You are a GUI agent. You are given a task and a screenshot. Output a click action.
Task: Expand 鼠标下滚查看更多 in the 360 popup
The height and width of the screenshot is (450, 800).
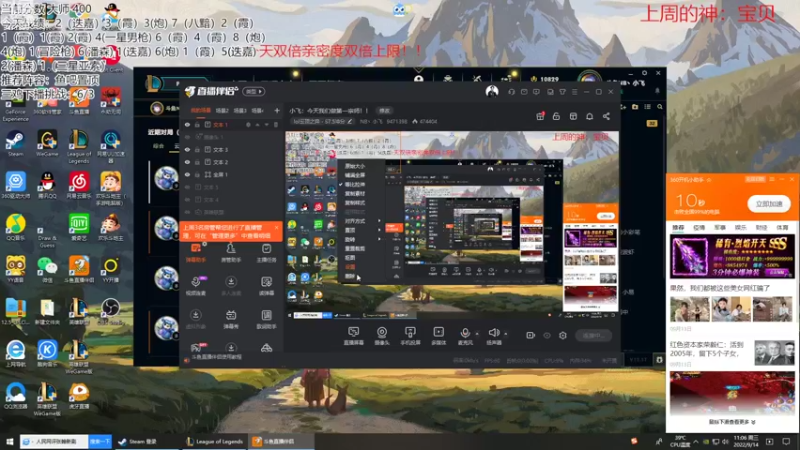coord(732,422)
